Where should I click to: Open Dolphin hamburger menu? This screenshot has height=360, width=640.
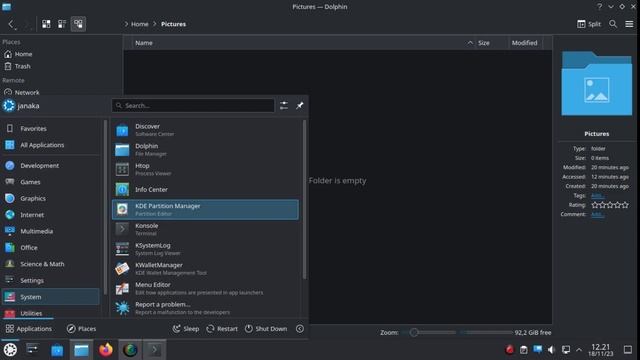coord(629,24)
